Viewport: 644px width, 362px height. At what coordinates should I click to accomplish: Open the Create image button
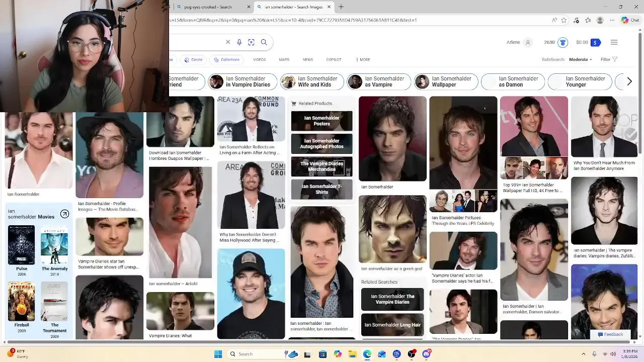193,60
